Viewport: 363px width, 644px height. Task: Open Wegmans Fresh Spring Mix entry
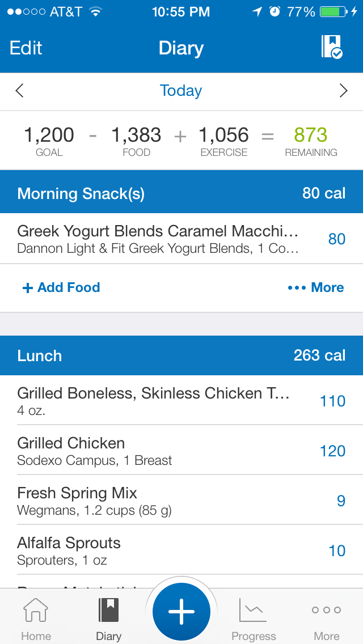coord(170,501)
